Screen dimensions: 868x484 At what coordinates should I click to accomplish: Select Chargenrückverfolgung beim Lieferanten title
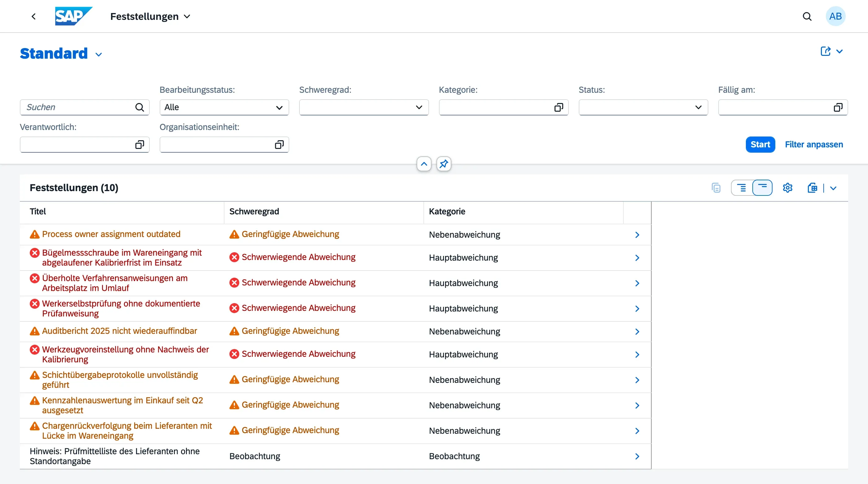[127, 431]
